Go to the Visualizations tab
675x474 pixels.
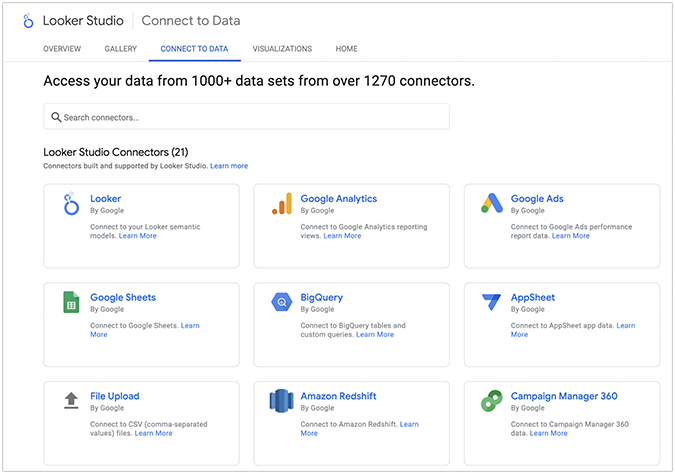pyautogui.click(x=282, y=49)
